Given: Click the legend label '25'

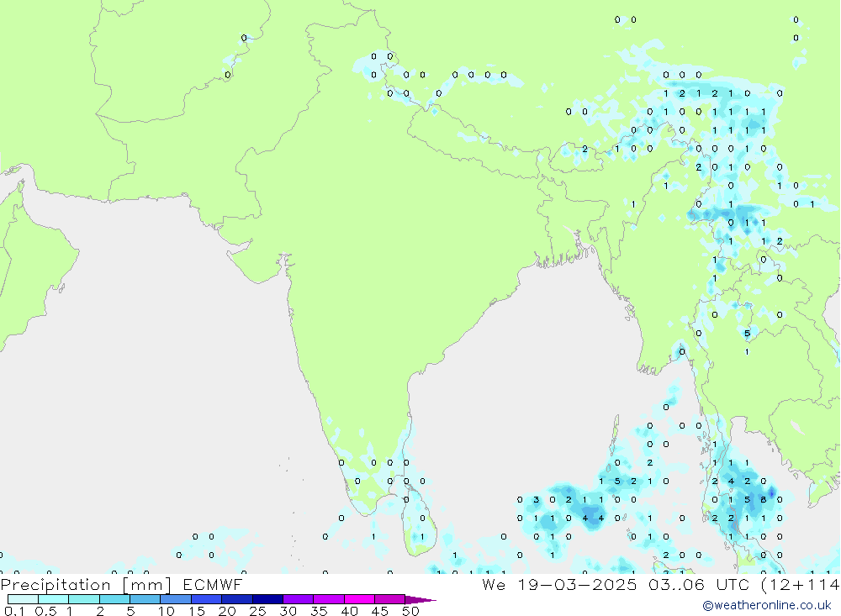Looking at the screenshot, I should [257, 611].
